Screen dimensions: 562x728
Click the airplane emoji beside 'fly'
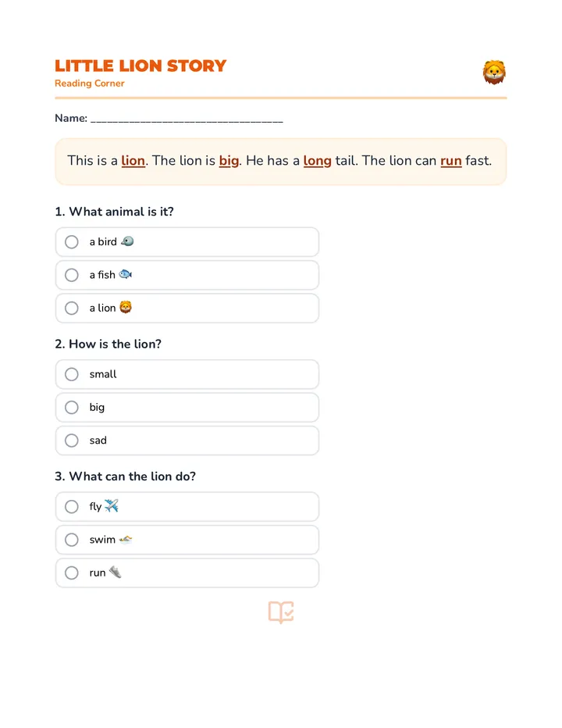point(112,505)
